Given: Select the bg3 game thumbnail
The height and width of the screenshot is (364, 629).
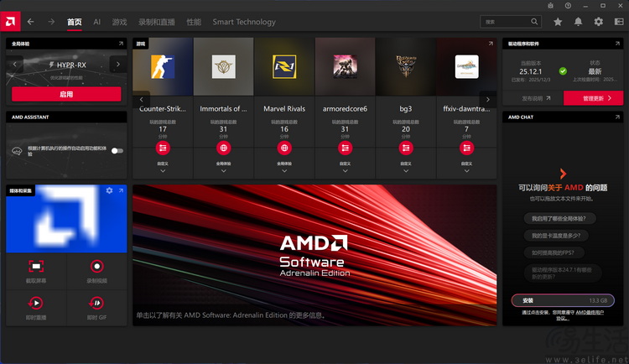Looking at the screenshot, I should click(405, 66).
